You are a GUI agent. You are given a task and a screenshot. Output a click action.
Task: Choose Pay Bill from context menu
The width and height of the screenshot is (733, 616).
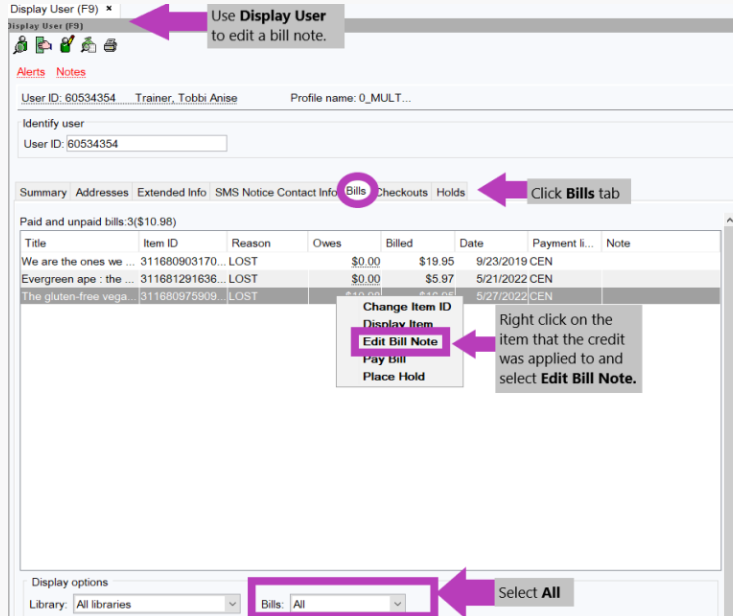pyautogui.click(x=384, y=359)
